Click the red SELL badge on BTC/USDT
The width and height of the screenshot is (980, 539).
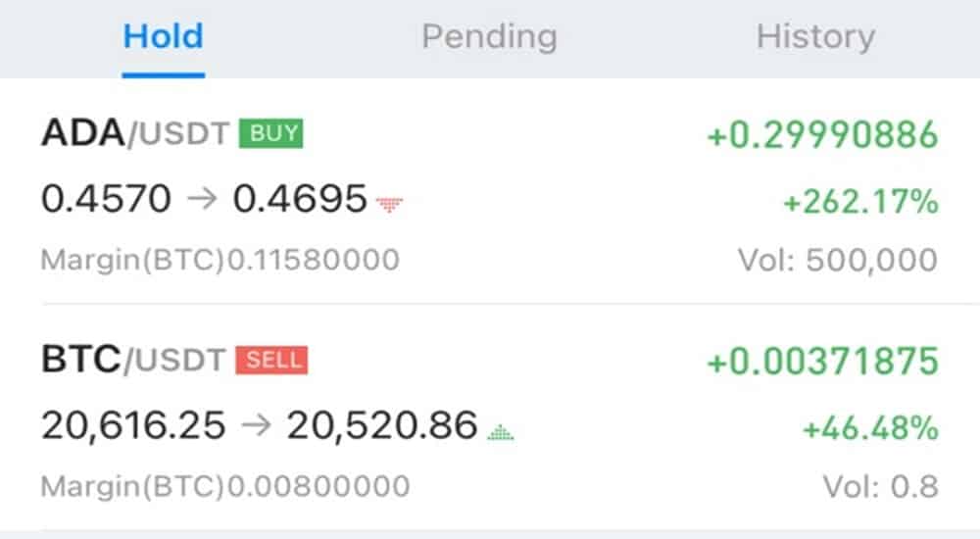point(271,361)
